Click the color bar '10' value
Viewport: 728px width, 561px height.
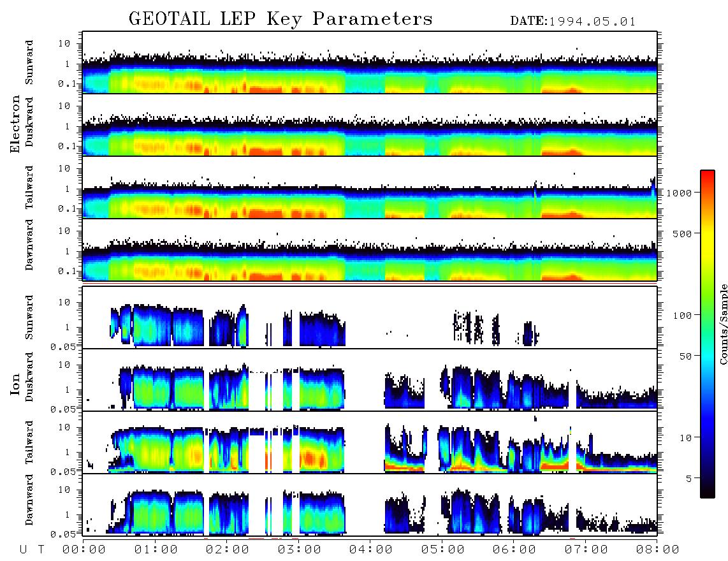tap(685, 437)
